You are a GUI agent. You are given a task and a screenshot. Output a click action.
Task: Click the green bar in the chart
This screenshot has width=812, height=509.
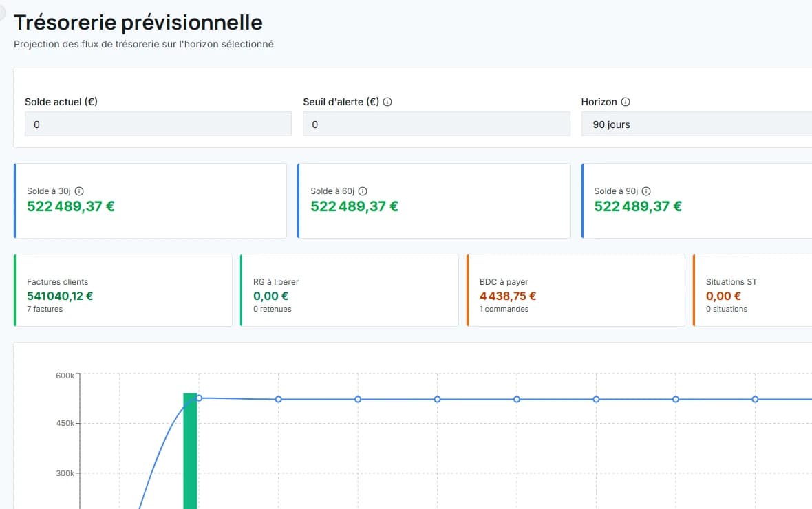[190, 451]
